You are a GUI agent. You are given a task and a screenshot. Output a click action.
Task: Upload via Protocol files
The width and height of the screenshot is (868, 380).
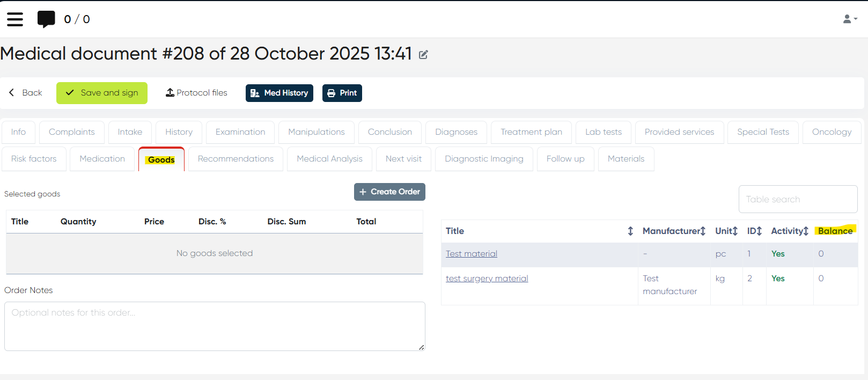point(196,93)
